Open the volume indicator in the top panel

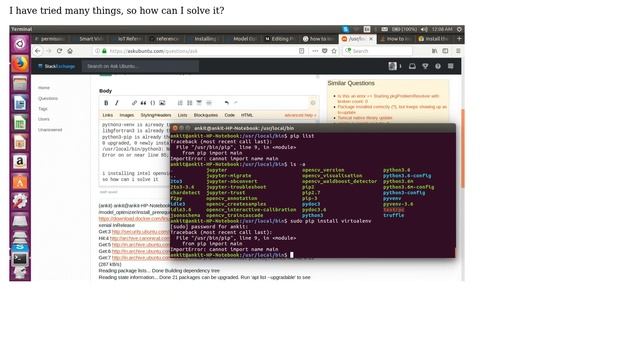[x=424, y=29]
